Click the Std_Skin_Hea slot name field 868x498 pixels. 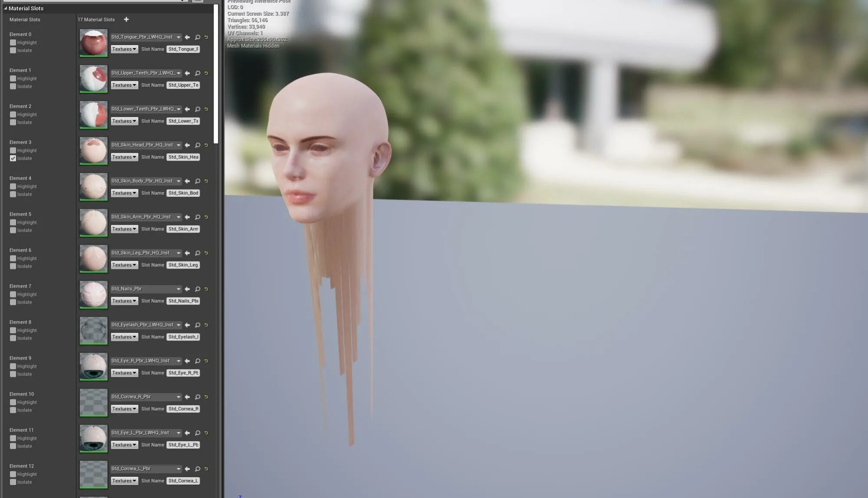point(183,157)
